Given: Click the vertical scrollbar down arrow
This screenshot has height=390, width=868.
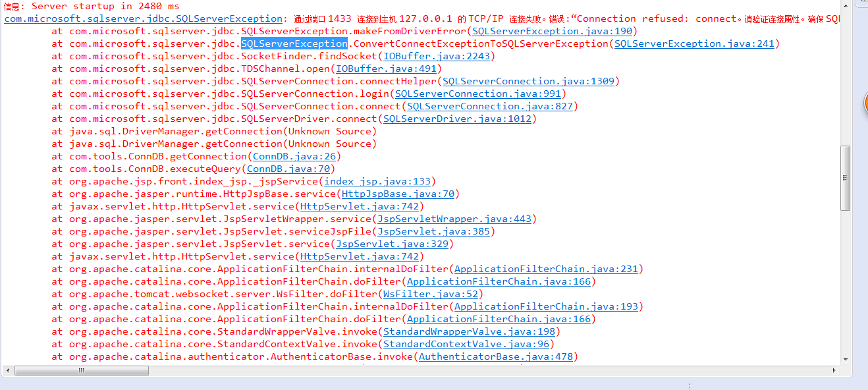Looking at the screenshot, I should [846, 360].
